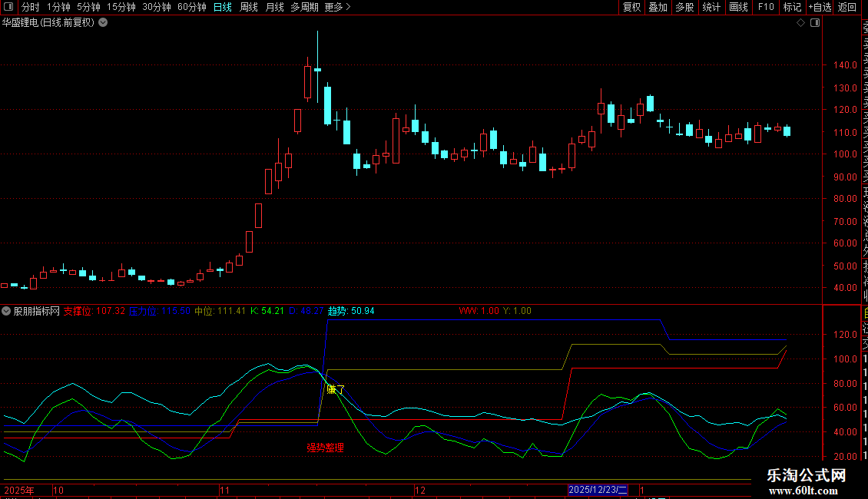The height and width of the screenshot is (499, 868).
Task: Click the 强势整理 annotation text
Action: [325, 448]
